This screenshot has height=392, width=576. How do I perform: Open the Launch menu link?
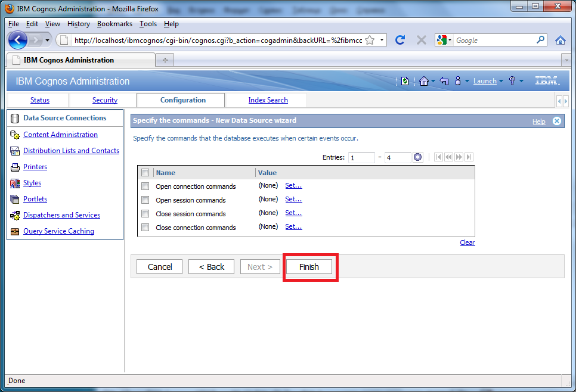pos(485,81)
